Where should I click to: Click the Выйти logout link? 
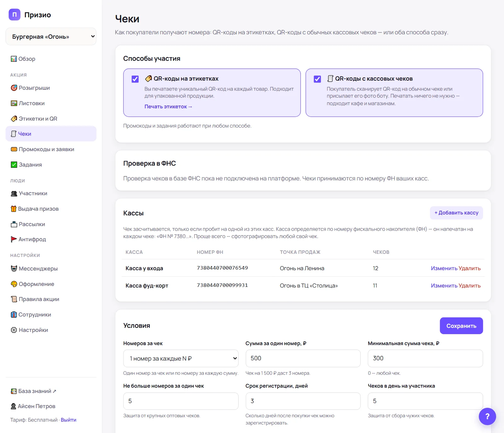[x=68, y=420]
